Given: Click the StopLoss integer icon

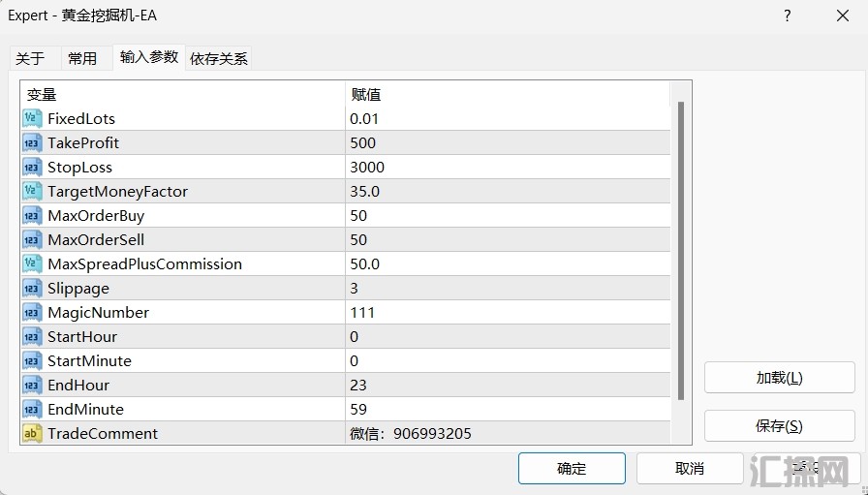Looking at the screenshot, I should pos(32,168).
